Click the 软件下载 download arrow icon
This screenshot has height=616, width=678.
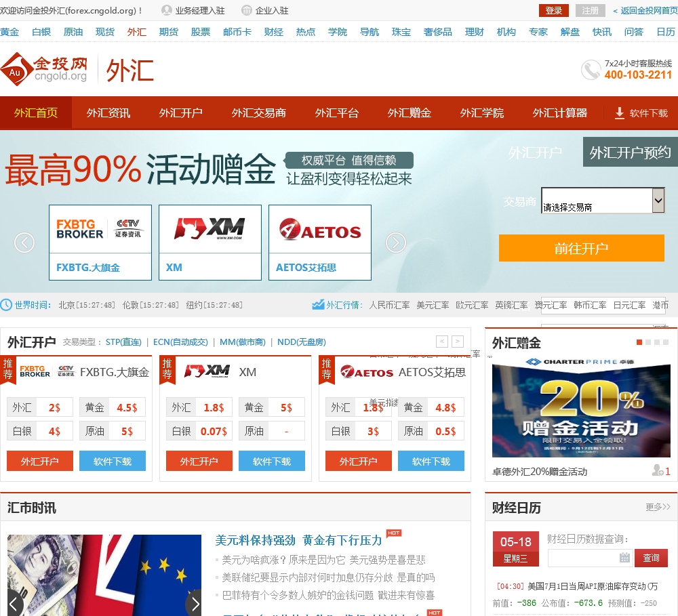click(620, 113)
